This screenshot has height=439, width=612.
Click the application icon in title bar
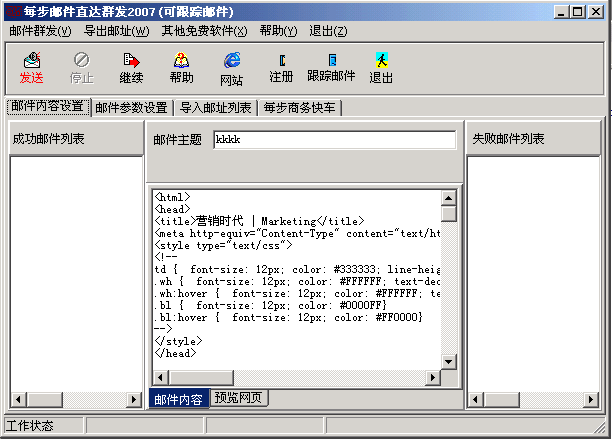pos(13,12)
